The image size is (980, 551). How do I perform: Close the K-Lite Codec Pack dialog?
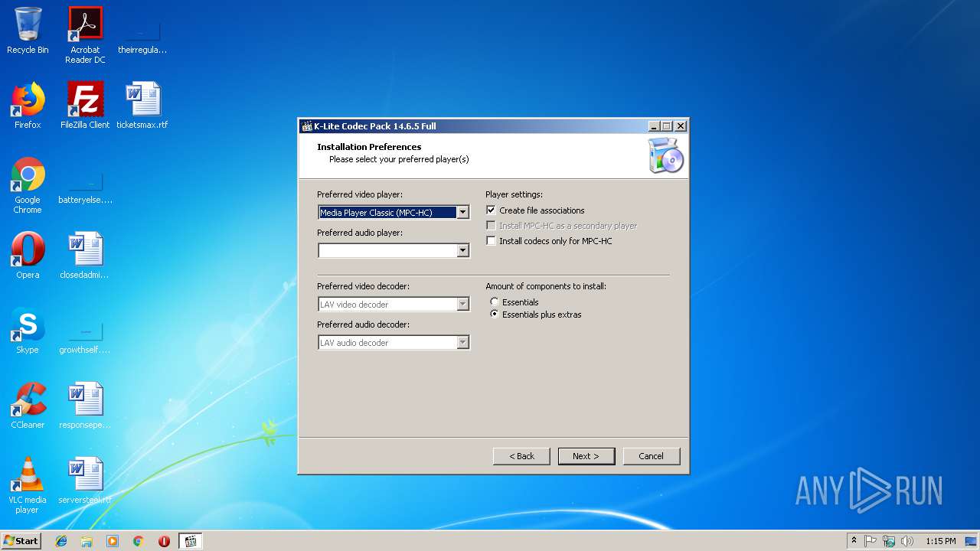680,126
